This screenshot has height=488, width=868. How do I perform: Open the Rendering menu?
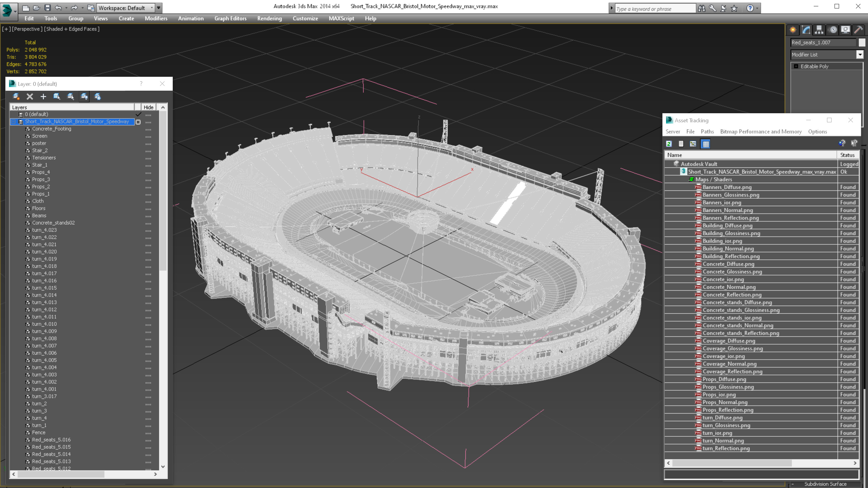click(269, 18)
